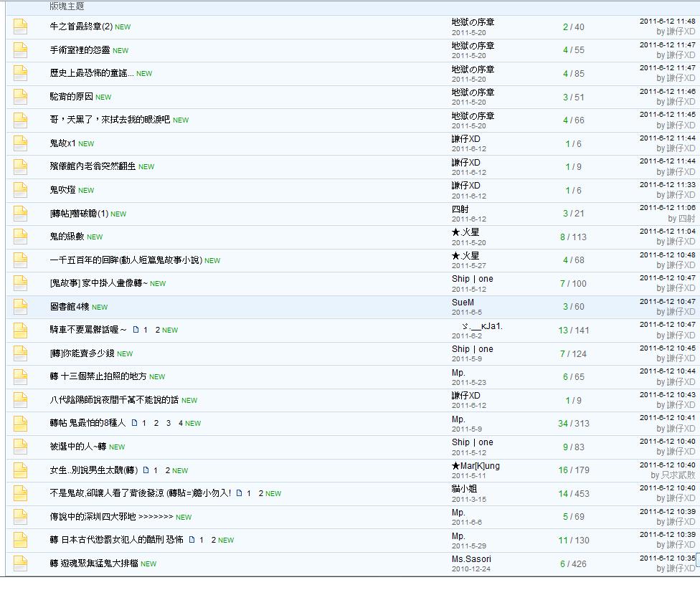Image resolution: width=700 pixels, height=590 pixels.
Task: Jump to last post time of 牛之首最終章
Action: pos(667,22)
